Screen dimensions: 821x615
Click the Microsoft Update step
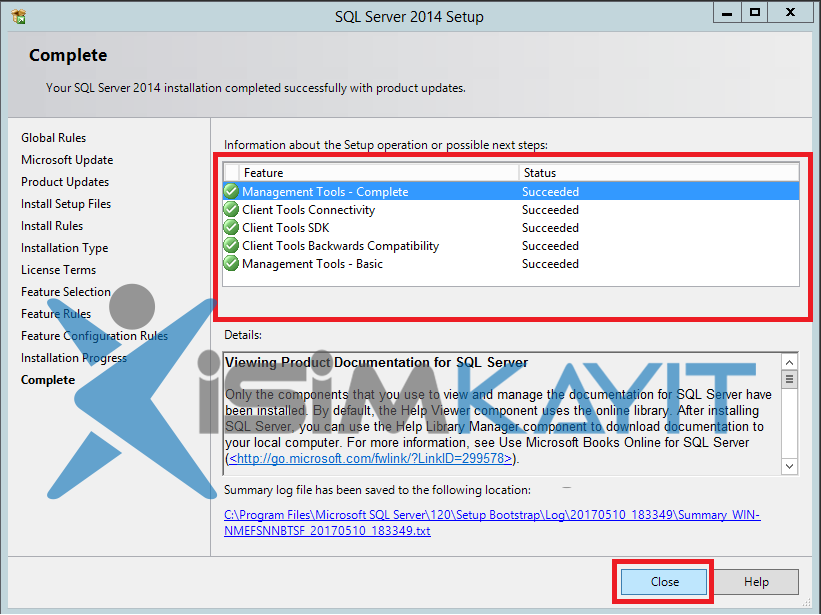67,160
